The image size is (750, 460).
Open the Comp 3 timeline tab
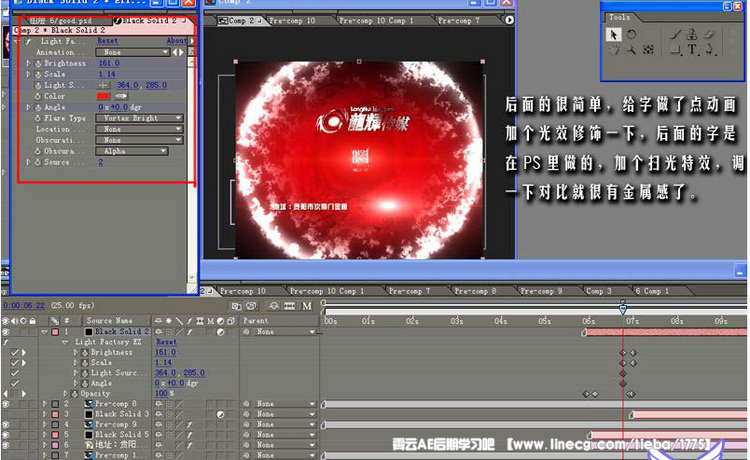click(599, 291)
